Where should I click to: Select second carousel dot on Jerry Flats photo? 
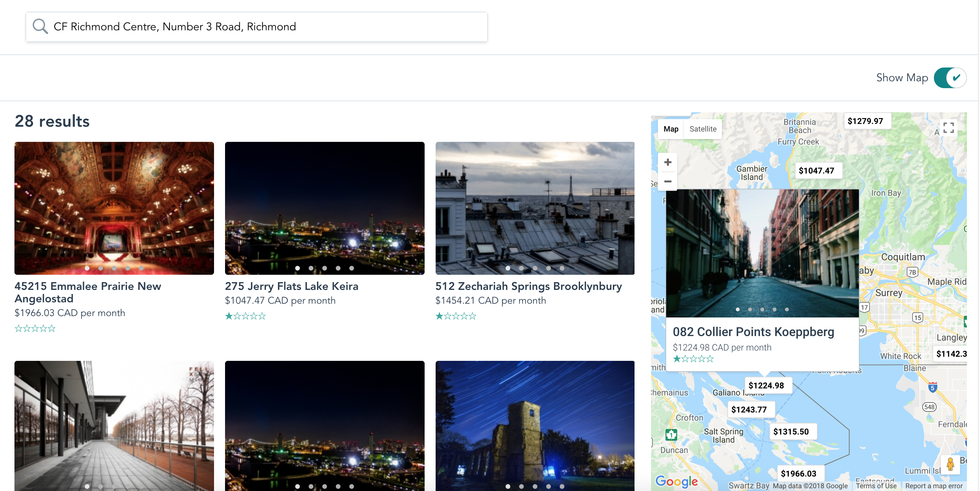(311, 268)
